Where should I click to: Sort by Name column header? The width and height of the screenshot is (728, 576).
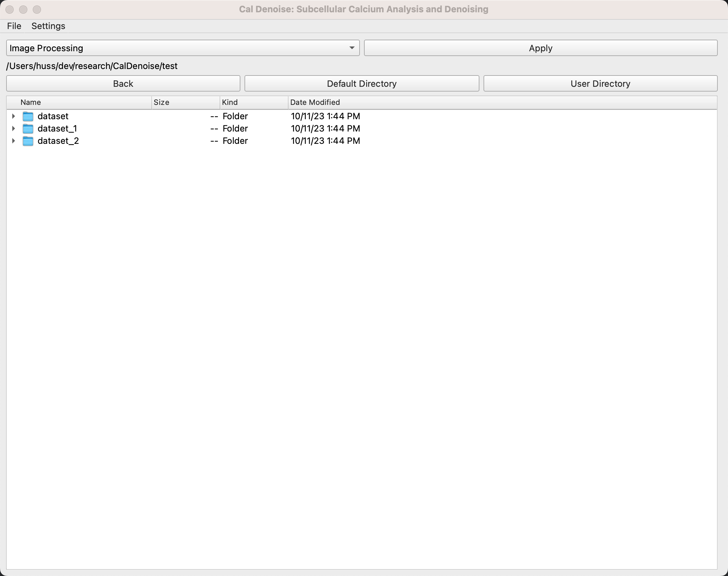click(x=31, y=102)
